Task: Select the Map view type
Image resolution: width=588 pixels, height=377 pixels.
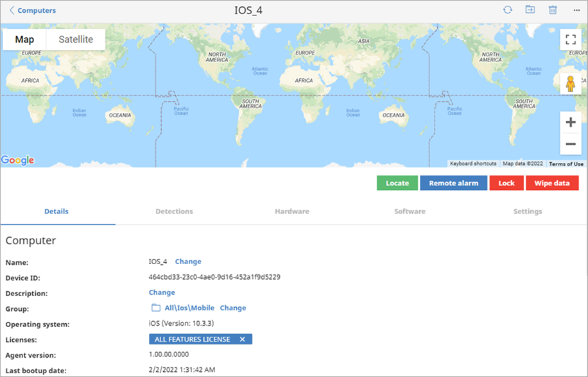Action: tap(24, 39)
